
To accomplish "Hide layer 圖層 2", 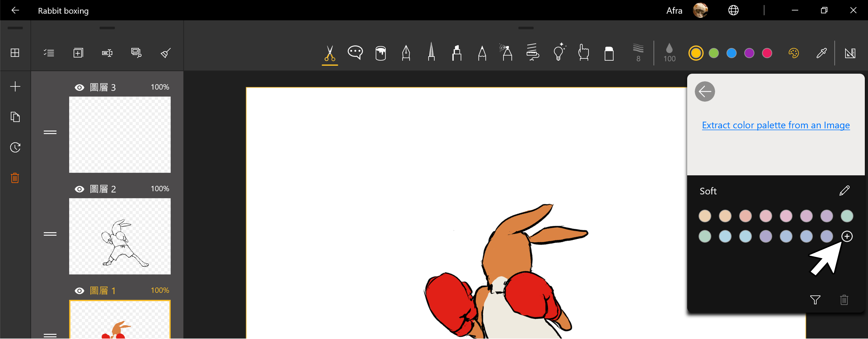I will [80, 189].
